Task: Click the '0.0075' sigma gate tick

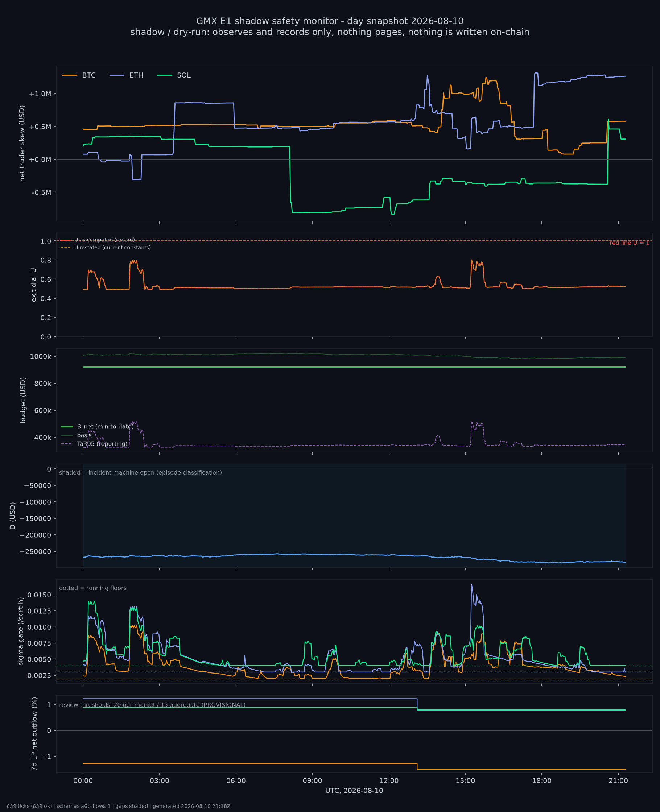Action: pos(40,643)
